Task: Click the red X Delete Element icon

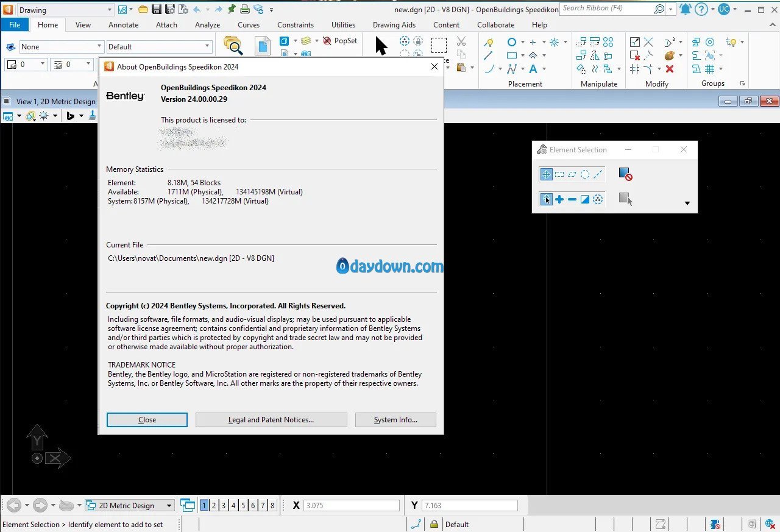Action: pos(670,69)
